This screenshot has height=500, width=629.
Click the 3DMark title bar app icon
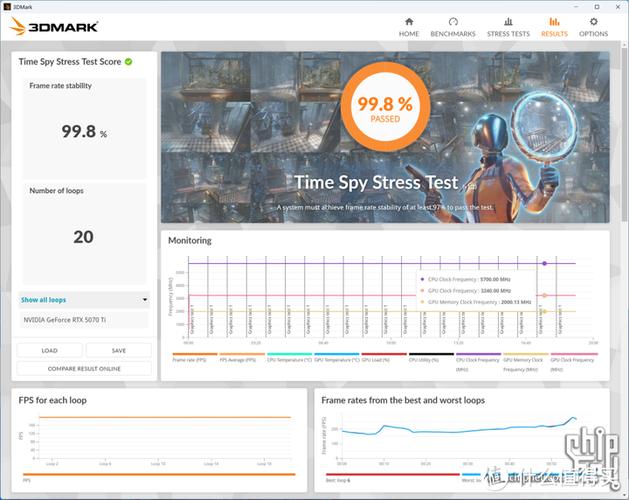tap(6, 6)
